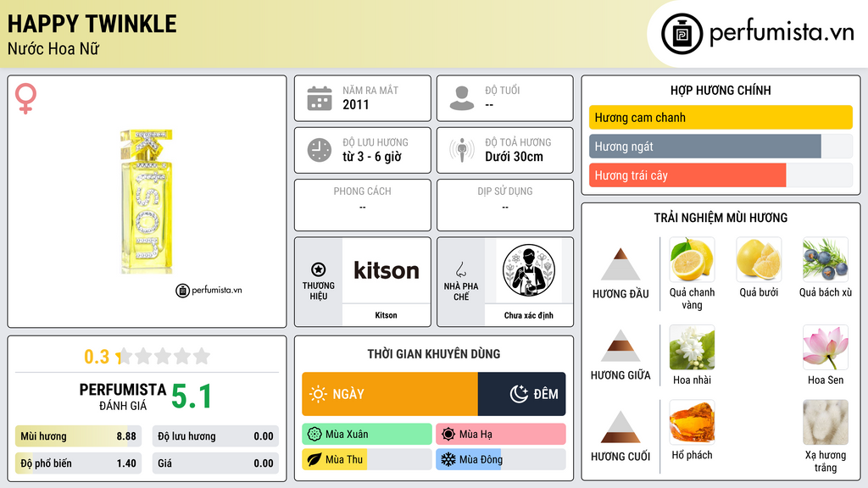
Task: Select the Quả bách xù juniper image
Action: coord(826,259)
